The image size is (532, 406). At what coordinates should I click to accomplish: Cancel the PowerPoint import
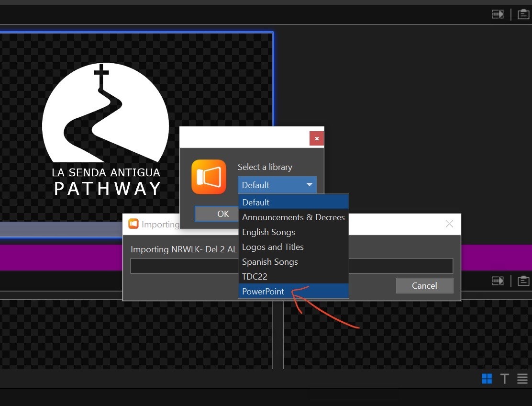[424, 285]
